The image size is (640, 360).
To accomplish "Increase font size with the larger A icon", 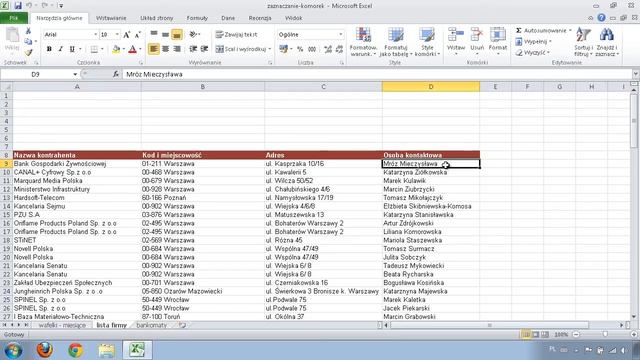I will click(127, 35).
